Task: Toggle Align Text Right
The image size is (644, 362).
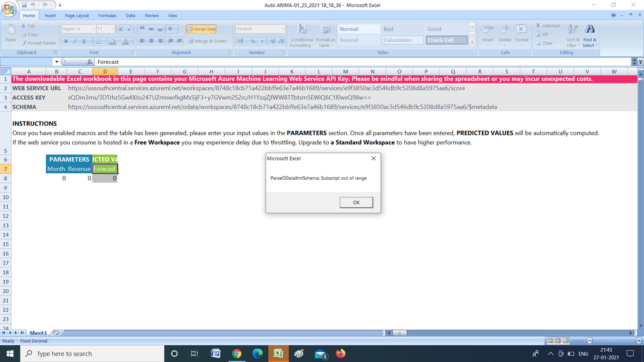Action: click(x=160, y=41)
